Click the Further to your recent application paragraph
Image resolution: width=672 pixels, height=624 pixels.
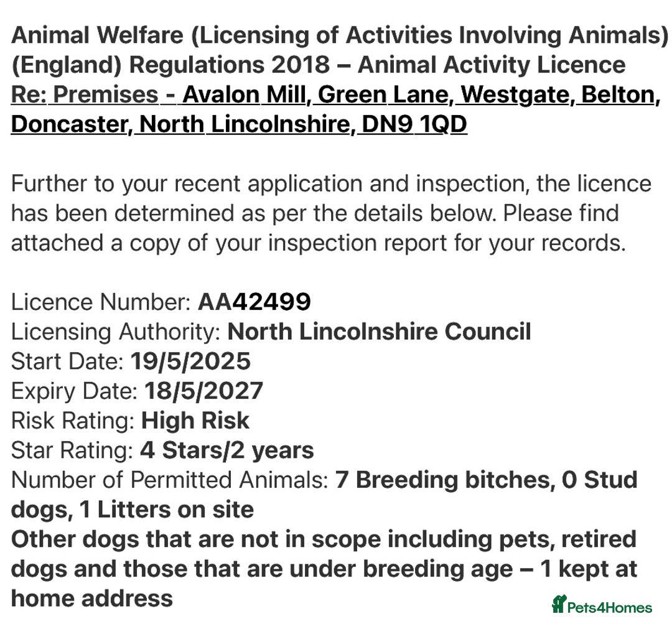point(331,213)
